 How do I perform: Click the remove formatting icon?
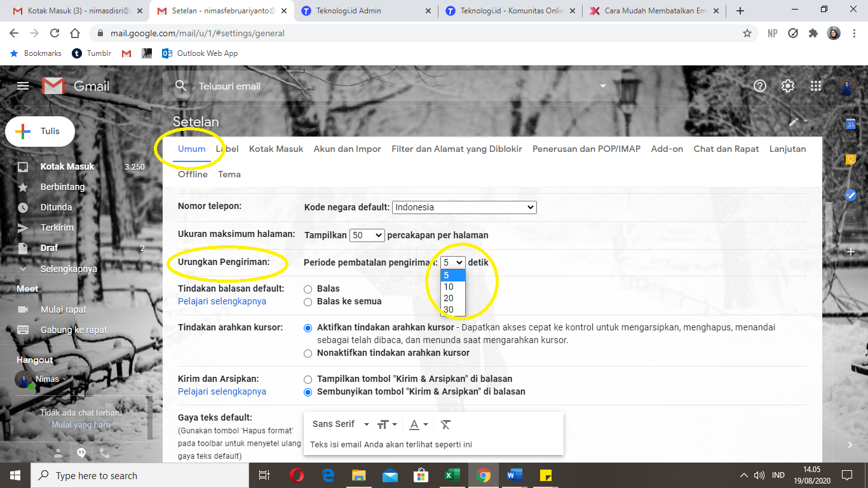[x=445, y=424]
